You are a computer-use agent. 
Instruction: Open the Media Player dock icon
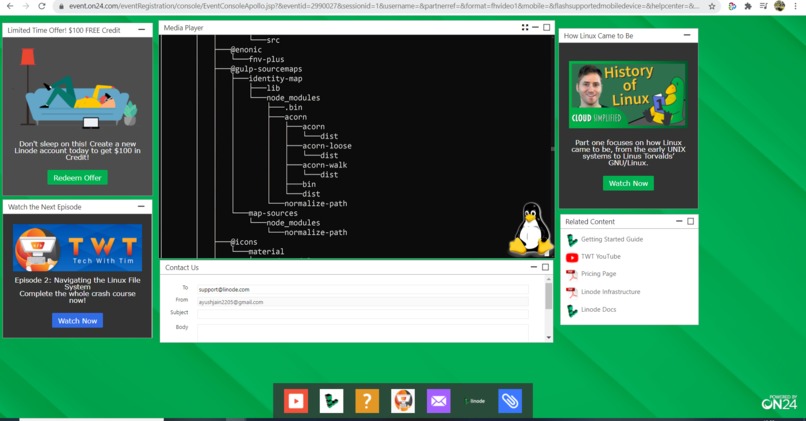point(296,401)
